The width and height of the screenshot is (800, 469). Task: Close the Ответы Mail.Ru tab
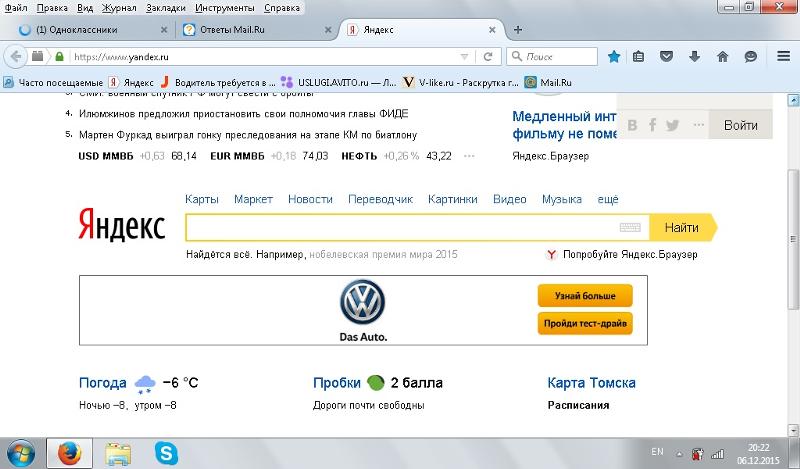coord(328,30)
